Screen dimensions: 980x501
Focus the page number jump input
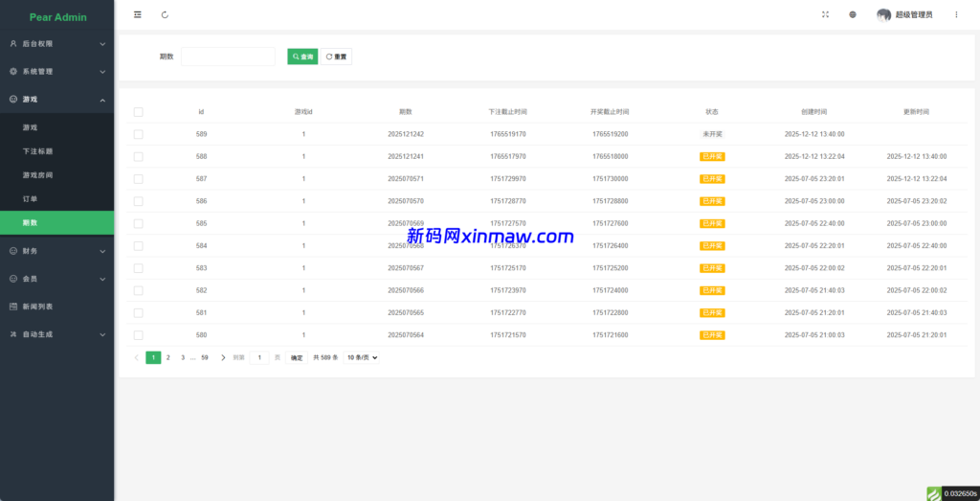coord(259,357)
